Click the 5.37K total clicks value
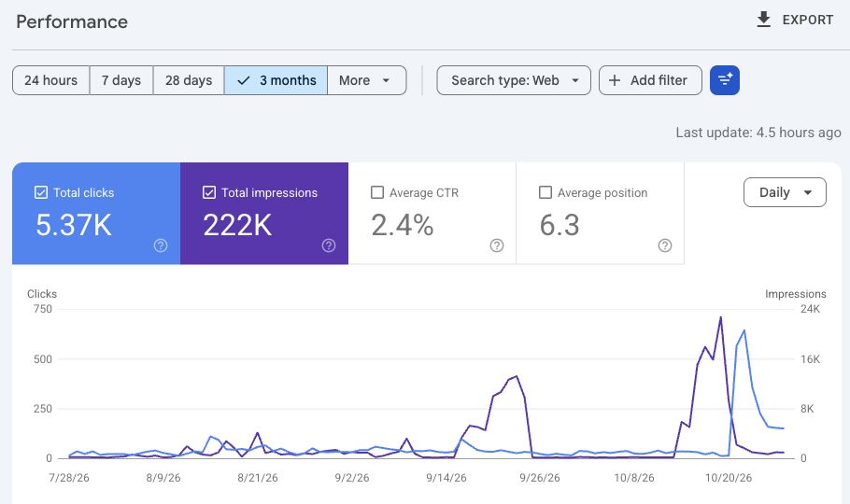 click(x=74, y=225)
